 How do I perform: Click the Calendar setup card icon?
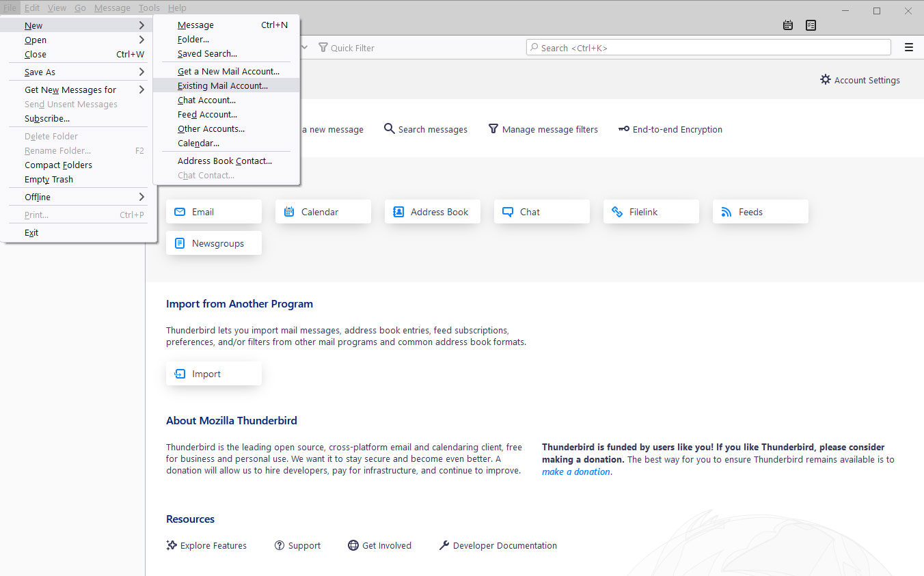(289, 212)
